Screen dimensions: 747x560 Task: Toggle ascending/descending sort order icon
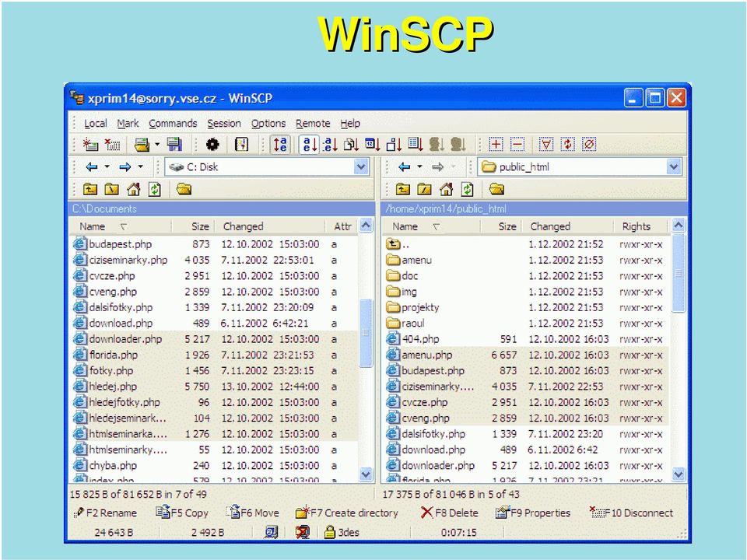click(x=280, y=145)
